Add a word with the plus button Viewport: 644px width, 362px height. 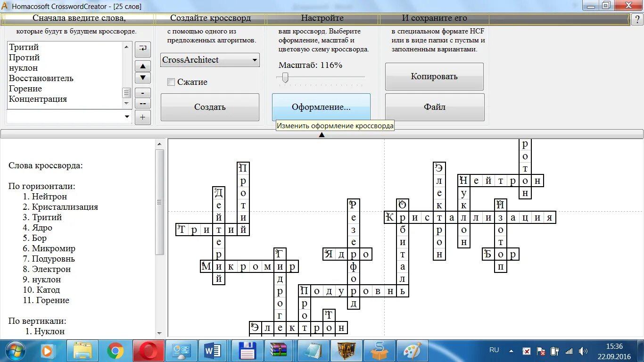(x=143, y=117)
